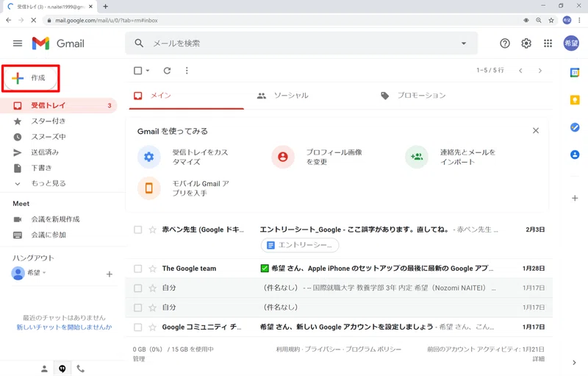
Task: Open the 希望 account avatar in Gmail header
Action: point(571,43)
